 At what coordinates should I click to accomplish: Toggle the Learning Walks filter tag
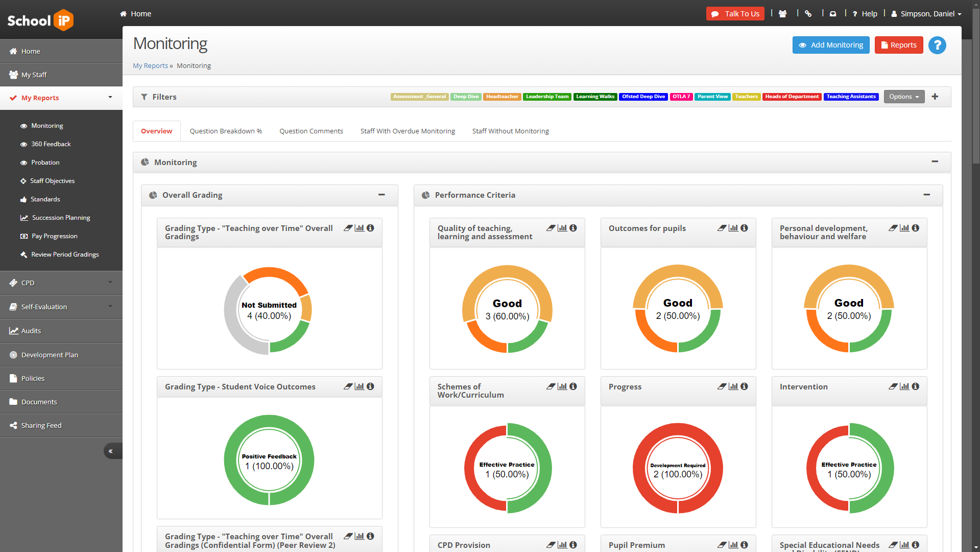click(595, 97)
